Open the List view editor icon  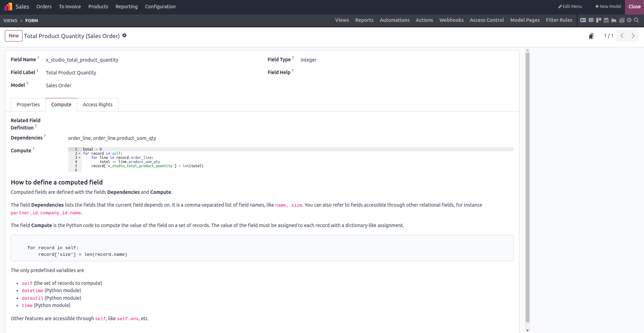tap(591, 20)
